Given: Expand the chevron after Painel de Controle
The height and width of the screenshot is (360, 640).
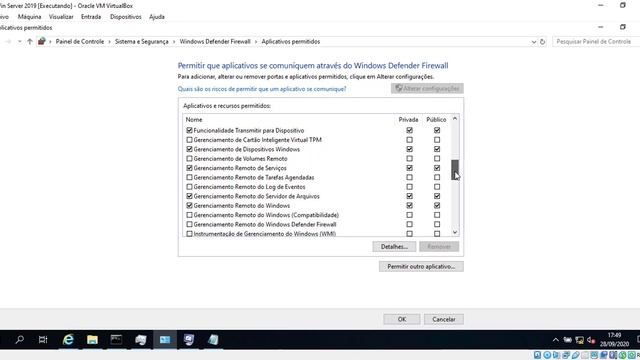Looking at the screenshot, I should click(109, 42).
